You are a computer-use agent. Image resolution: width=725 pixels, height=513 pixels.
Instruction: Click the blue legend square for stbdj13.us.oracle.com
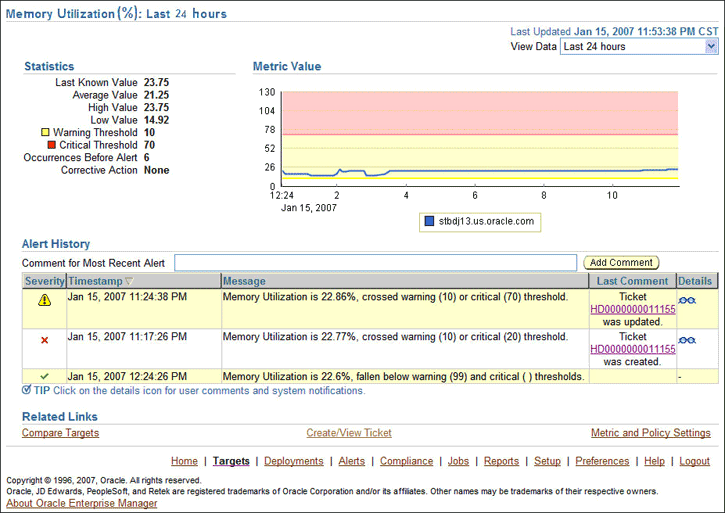(428, 221)
